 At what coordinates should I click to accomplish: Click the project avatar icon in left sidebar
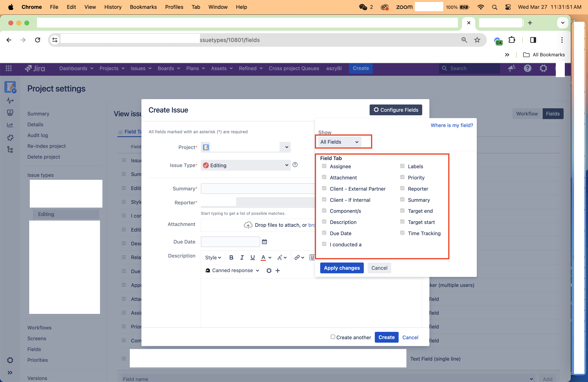coord(10,87)
